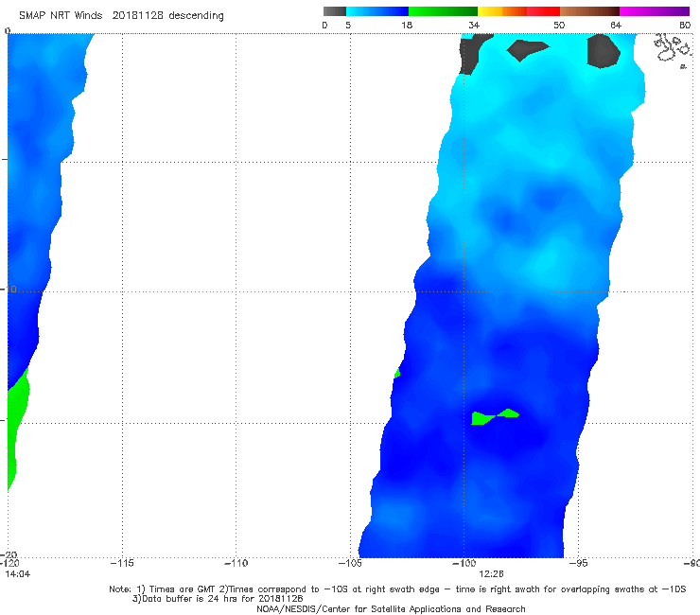Click the dark gray patch on the -100 meridian
Image resolution: width=700 pixels, height=615 pixels.
[x=472, y=53]
